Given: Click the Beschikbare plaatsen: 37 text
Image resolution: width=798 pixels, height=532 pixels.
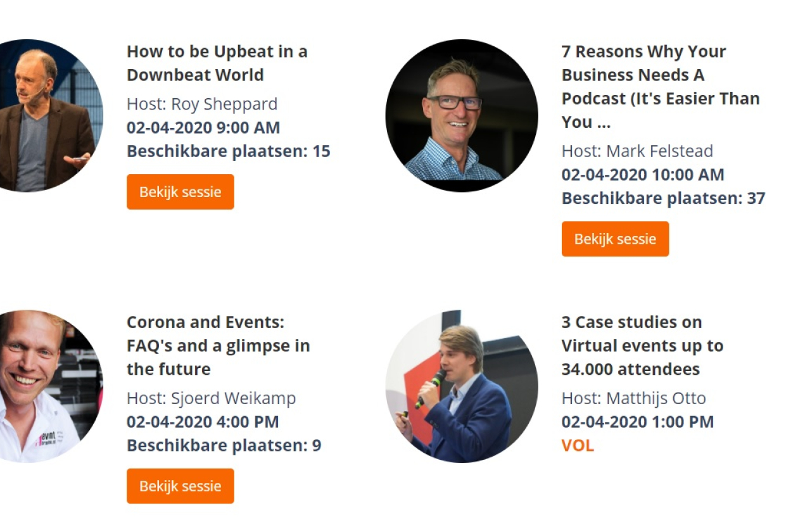Looking at the screenshot, I should click(664, 198).
